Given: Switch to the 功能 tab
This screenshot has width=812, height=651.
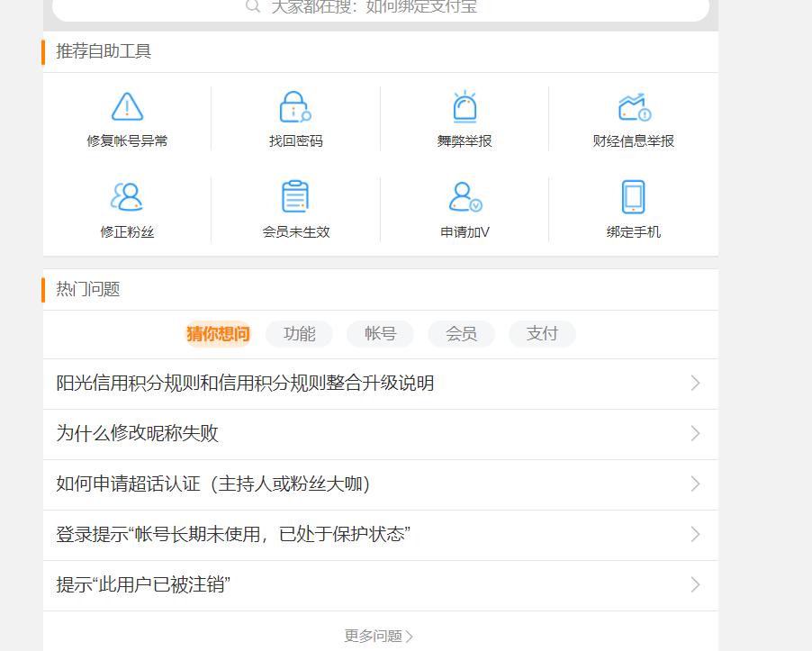Looking at the screenshot, I should (x=299, y=334).
